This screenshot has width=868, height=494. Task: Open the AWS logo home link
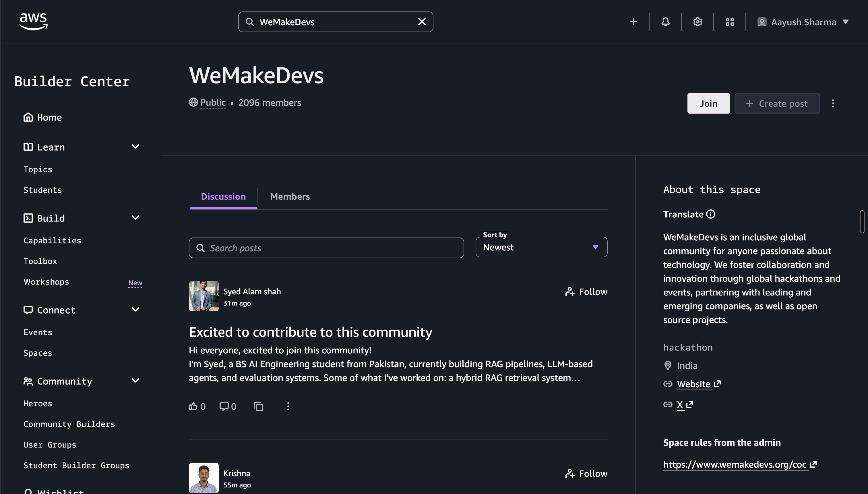tap(33, 22)
